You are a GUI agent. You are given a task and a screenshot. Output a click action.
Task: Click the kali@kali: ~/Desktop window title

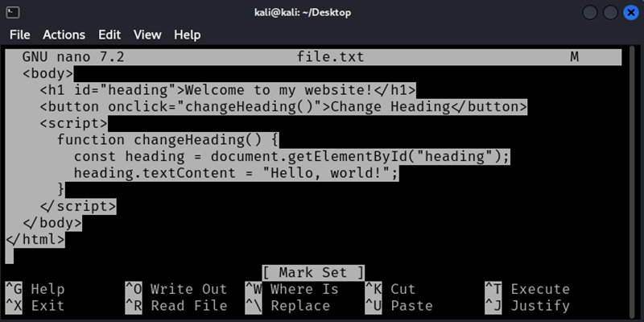click(303, 13)
